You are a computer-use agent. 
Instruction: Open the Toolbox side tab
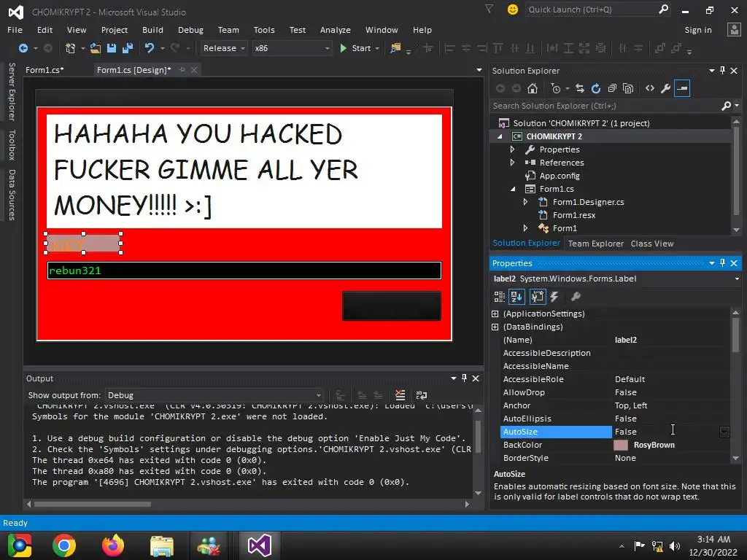pos(12,145)
